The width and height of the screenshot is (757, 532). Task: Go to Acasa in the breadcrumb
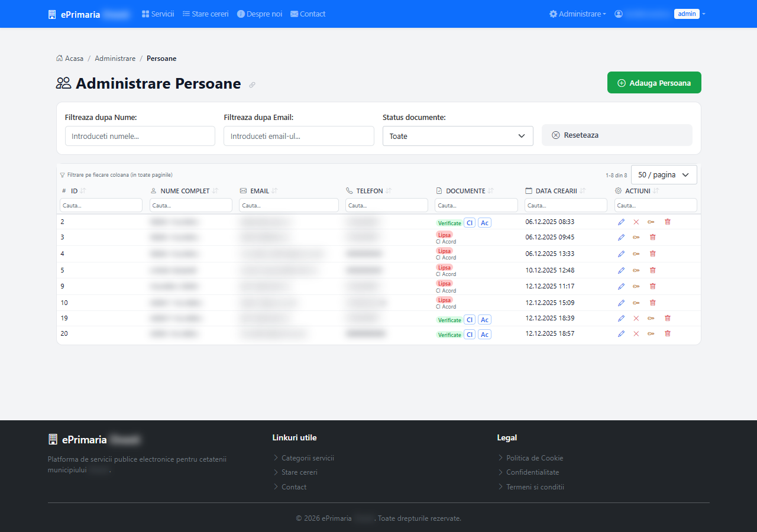pyautogui.click(x=70, y=59)
